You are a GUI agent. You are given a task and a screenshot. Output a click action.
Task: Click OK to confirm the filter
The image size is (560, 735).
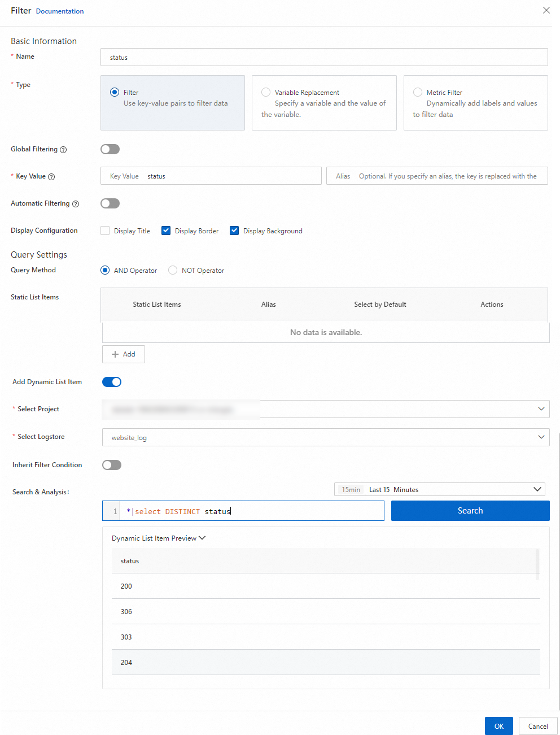498,726
